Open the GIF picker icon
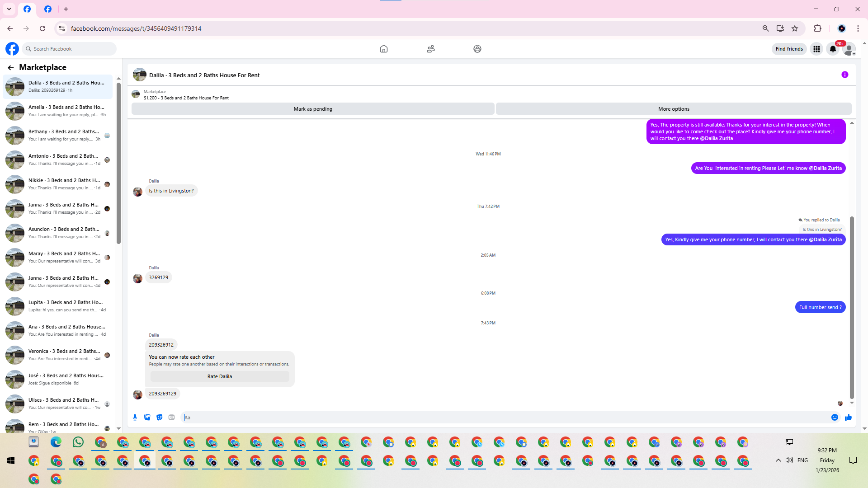 [x=171, y=418]
